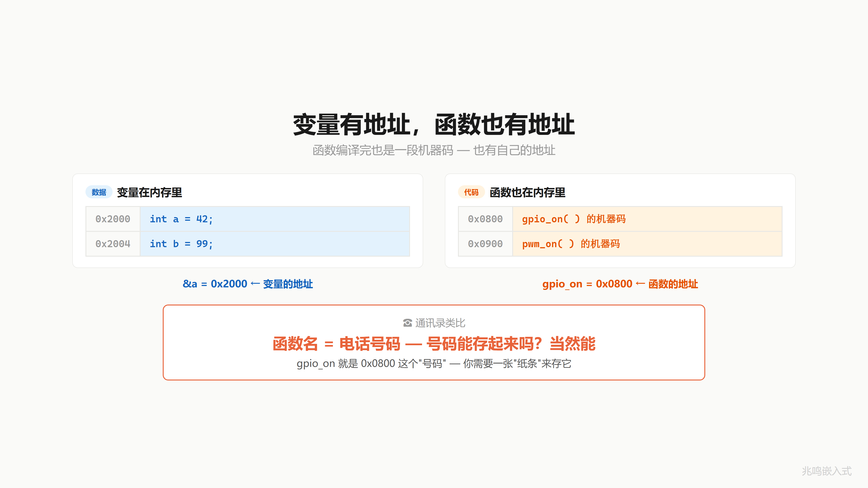Select address cell 0x0900
Screen dimensions: 868x488
tap(485, 244)
